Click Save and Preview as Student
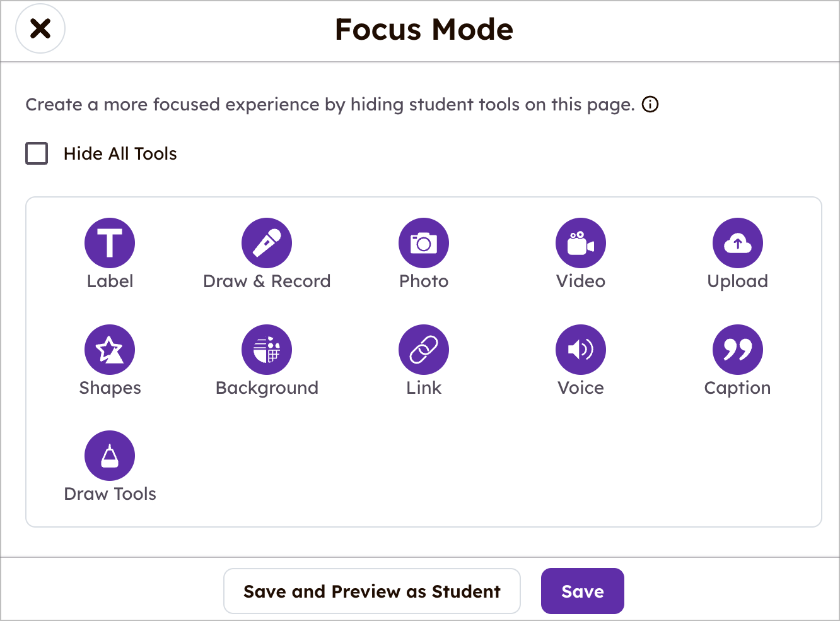The image size is (840, 621). tap(372, 591)
